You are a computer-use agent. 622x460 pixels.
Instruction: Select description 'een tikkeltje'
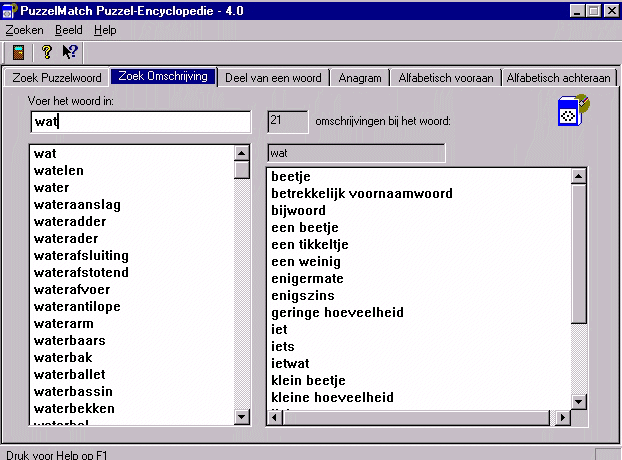(310, 245)
